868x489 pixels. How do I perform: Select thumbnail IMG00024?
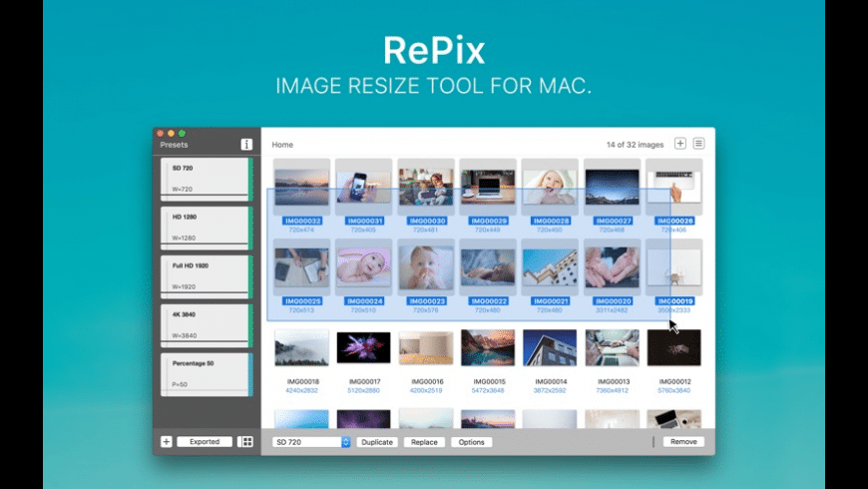(364, 267)
